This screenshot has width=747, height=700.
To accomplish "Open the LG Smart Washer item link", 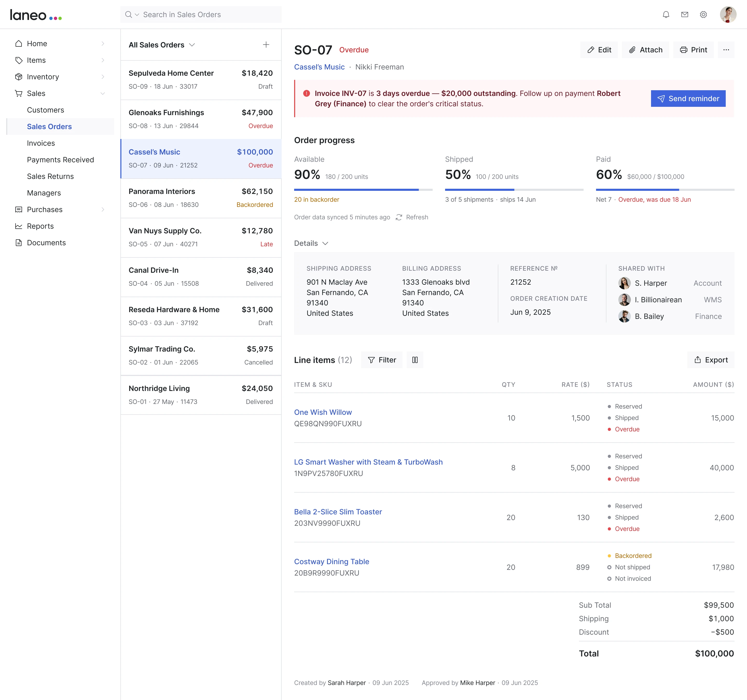I will pyautogui.click(x=368, y=462).
